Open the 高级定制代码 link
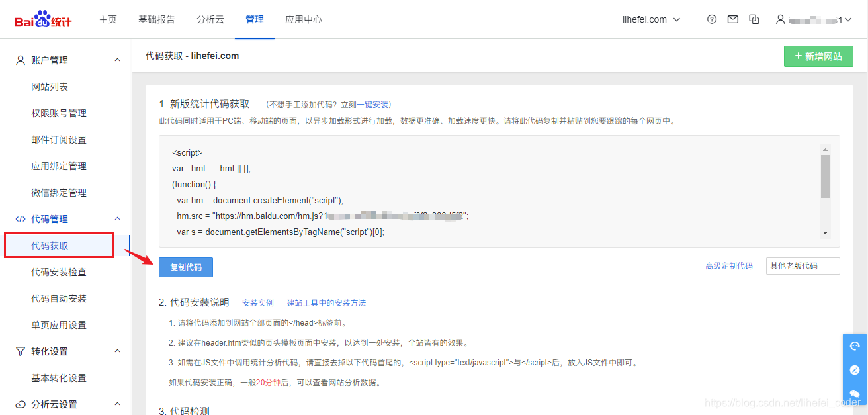This screenshot has height=415, width=868. 729,266
